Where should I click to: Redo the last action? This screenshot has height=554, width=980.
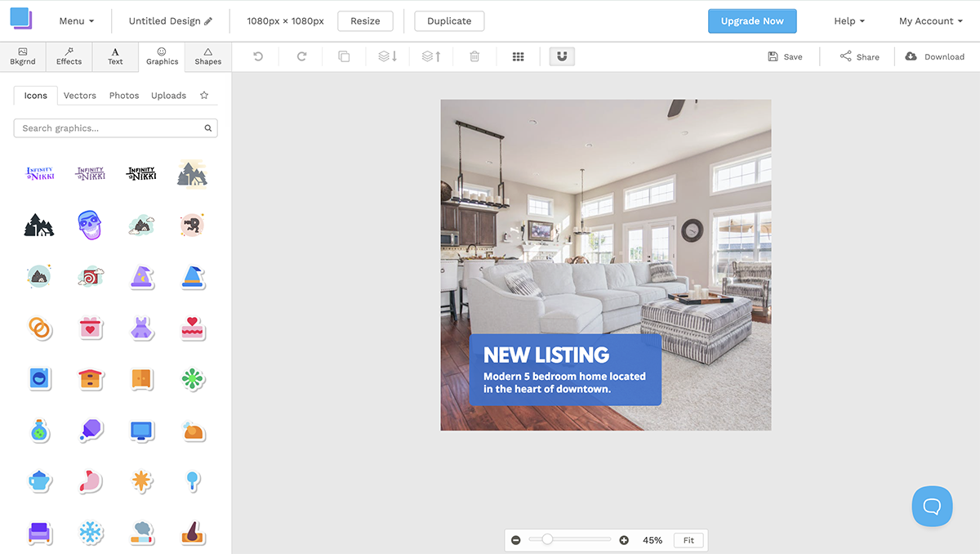click(301, 56)
